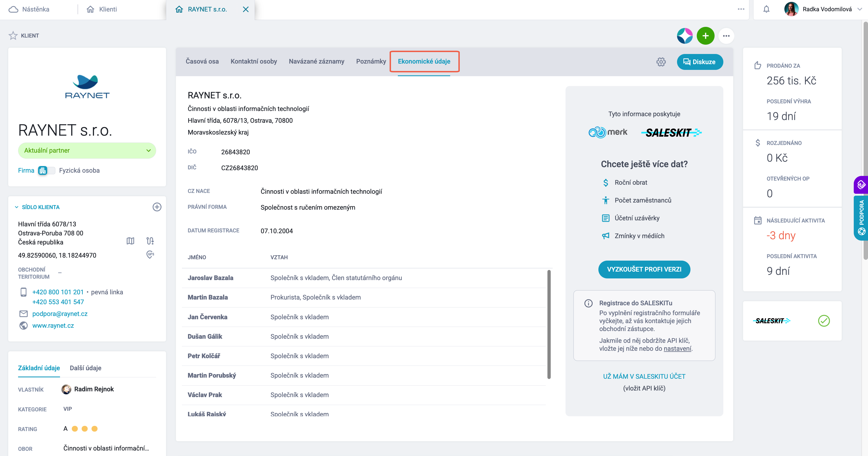
Task: Add a new address with circled plus icon
Action: coord(157,207)
